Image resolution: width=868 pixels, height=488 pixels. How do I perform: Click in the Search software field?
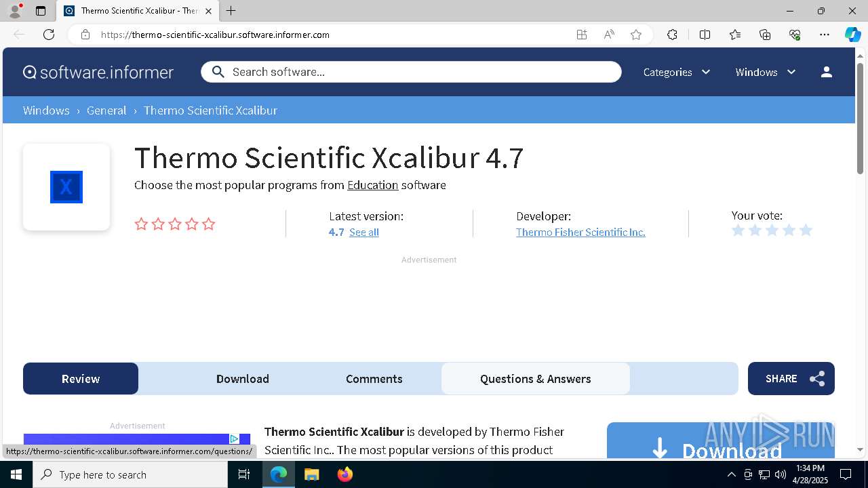pos(411,72)
